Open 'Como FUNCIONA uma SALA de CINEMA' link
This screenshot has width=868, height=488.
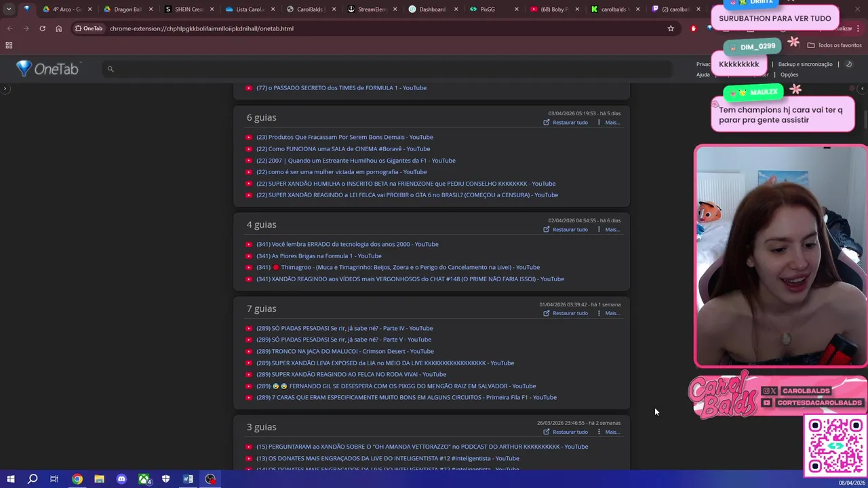tap(343, 149)
